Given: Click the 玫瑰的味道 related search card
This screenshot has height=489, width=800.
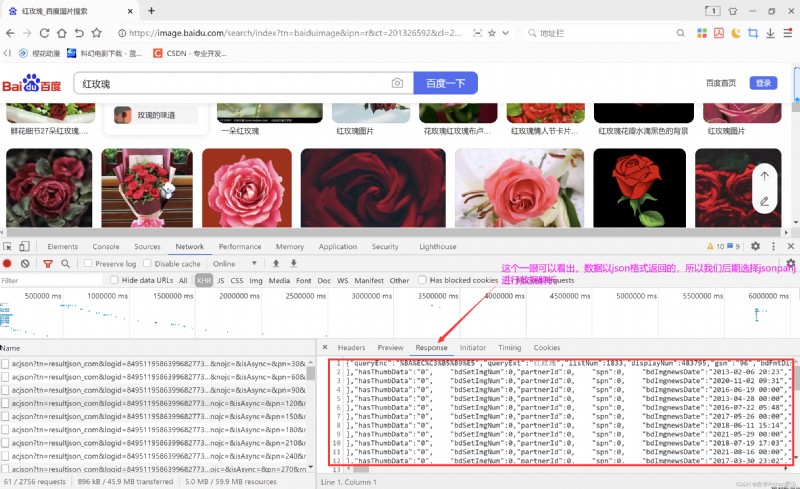Looking at the screenshot, I should [156, 115].
